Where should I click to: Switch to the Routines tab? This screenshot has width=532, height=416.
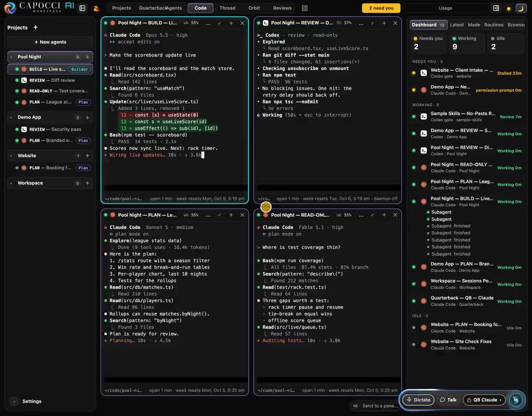point(494,25)
